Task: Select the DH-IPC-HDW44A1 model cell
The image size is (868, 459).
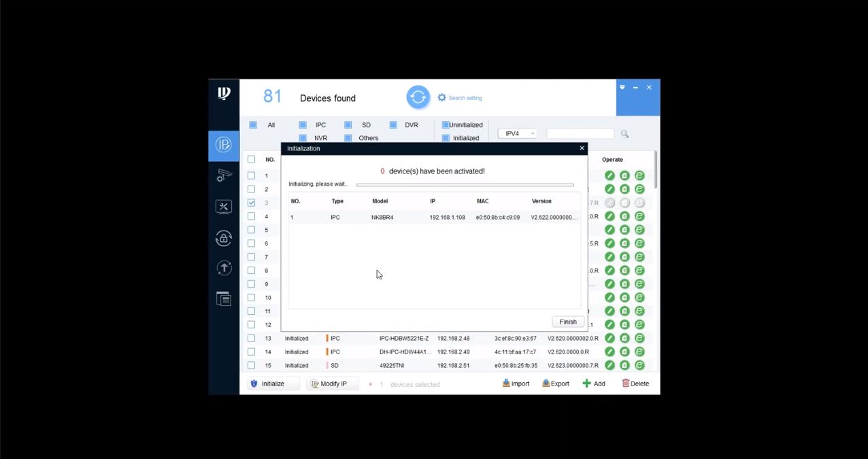Action: pyautogui.click(x=405, y=352)
